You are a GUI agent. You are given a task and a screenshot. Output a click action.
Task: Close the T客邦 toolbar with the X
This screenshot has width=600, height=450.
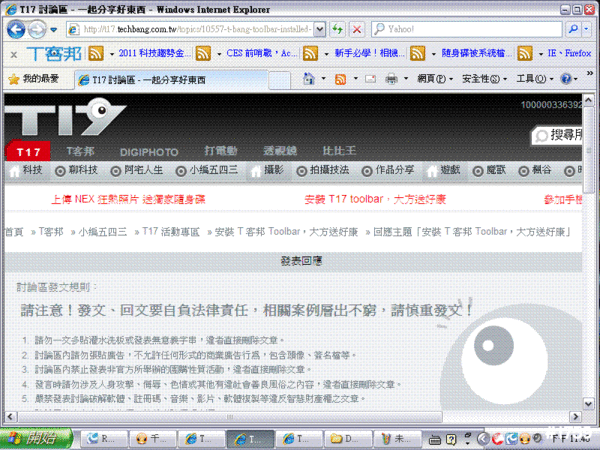point(14,55)
